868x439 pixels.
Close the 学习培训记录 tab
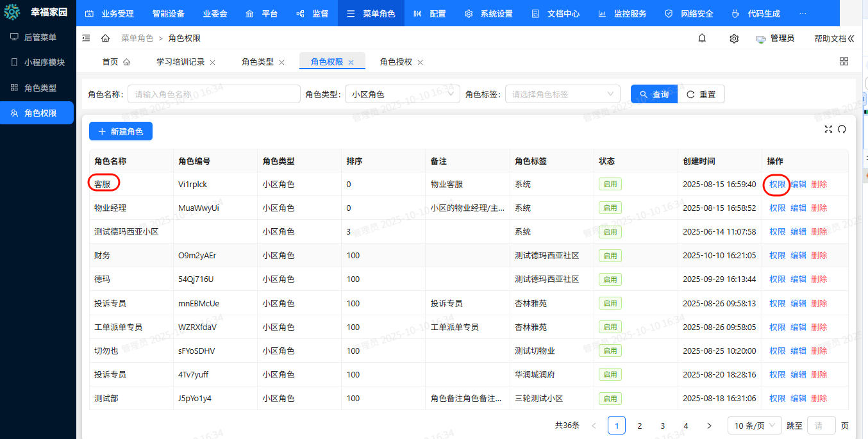213,62
